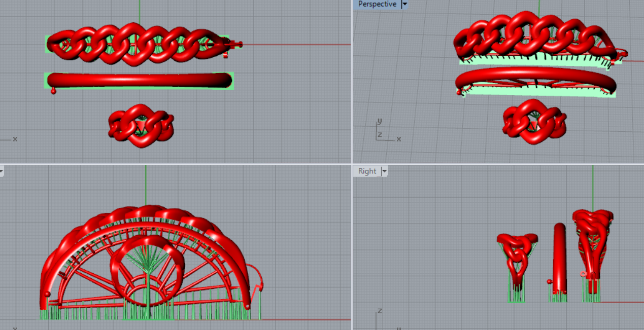This screenshot has height=330, width=644.
Task: Select the leftmost chain ring in Right viewport
Action: 517,253
